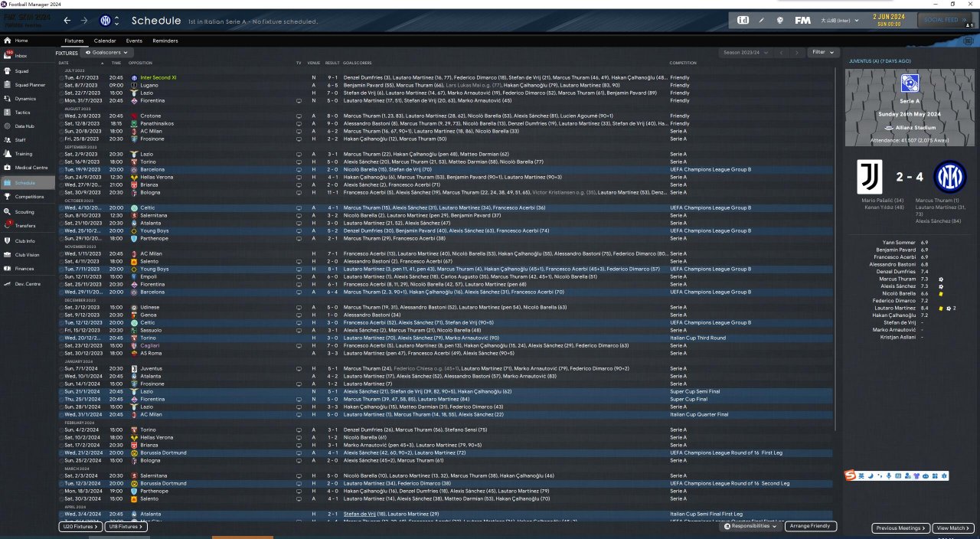Click the Inter crest in match panel
Viewport: 980px width, 539px height.
click(x=950, y=177)
